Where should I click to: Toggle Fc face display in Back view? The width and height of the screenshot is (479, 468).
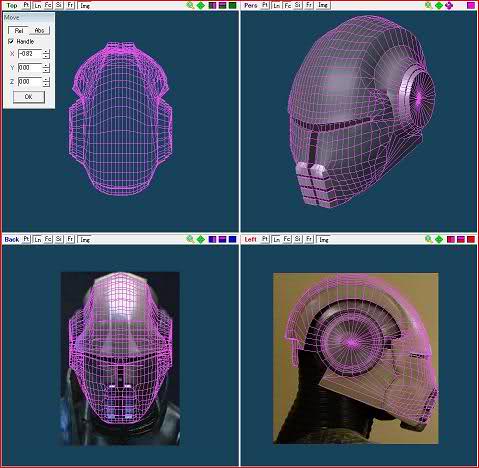tap(48, 239)
